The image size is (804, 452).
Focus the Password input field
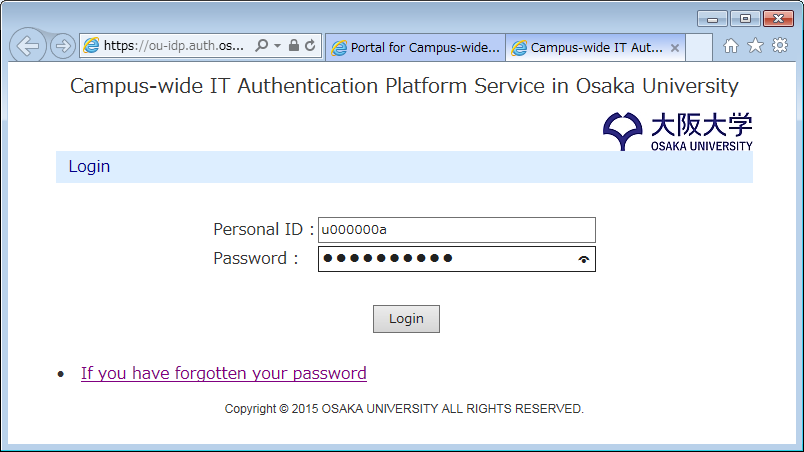pos(445,259)
